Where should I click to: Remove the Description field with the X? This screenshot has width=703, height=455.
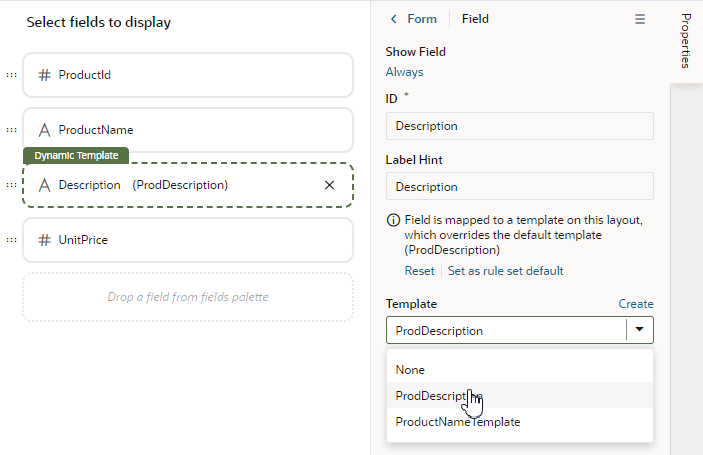click(x=330, y=185)
